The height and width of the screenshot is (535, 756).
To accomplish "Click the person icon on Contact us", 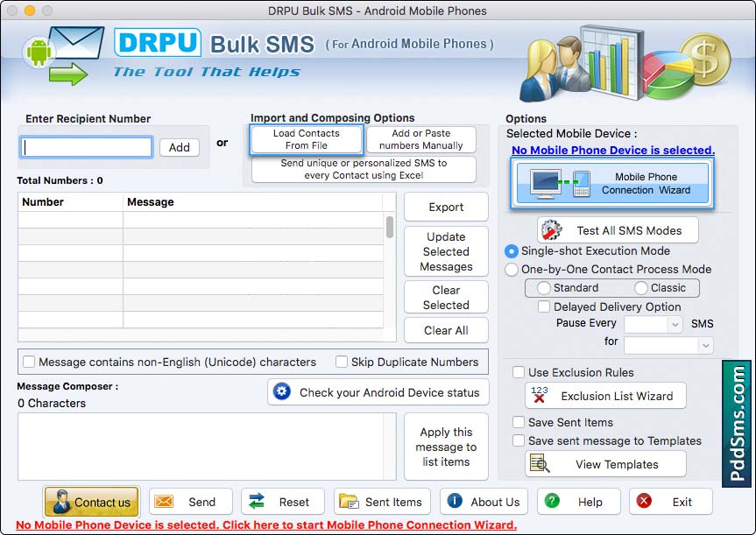I will tap(61, 501).
